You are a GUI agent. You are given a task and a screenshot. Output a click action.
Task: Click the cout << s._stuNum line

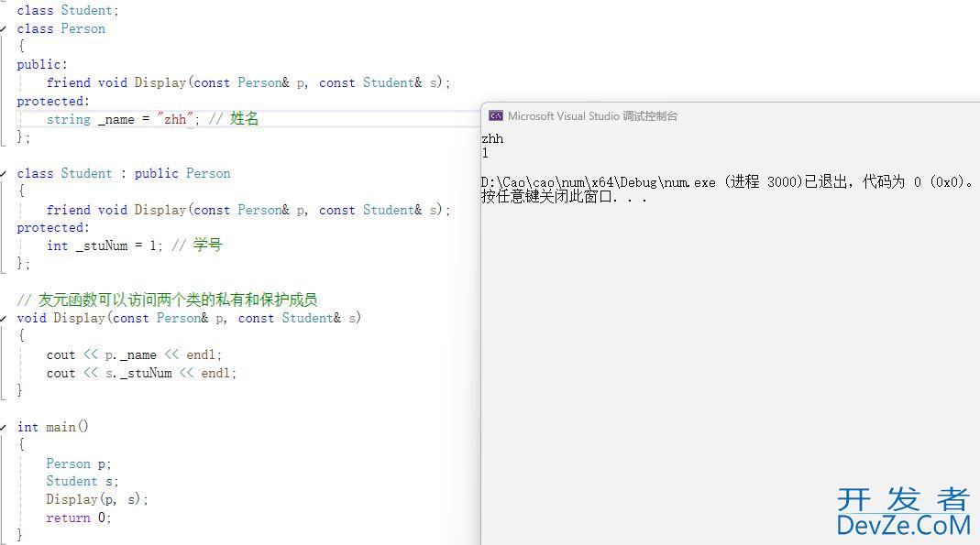click(142, 374)
